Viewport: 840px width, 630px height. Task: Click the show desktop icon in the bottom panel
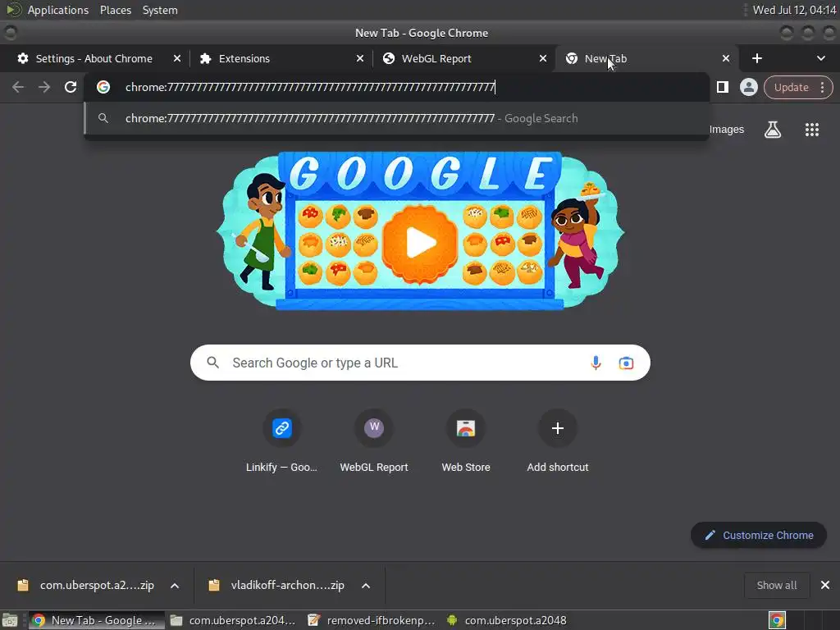pyautogui.click(x=10, y=620)
